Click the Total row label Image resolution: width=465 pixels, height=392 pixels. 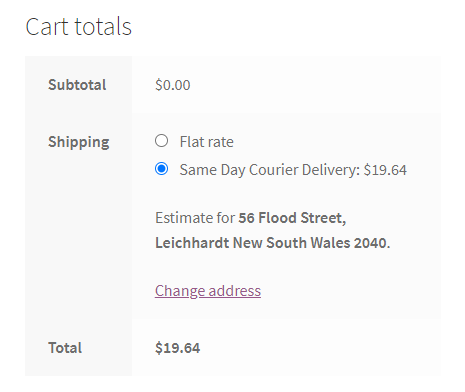[65, 348]
